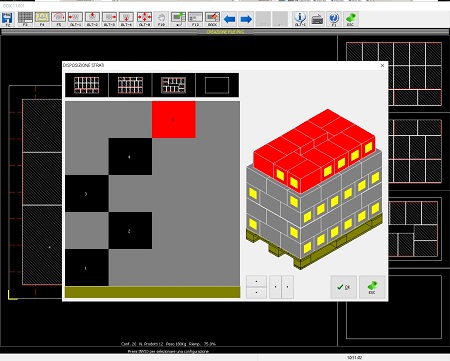Click the keyboard icon in the toolbar
The image size is (450, 361).
317,19
